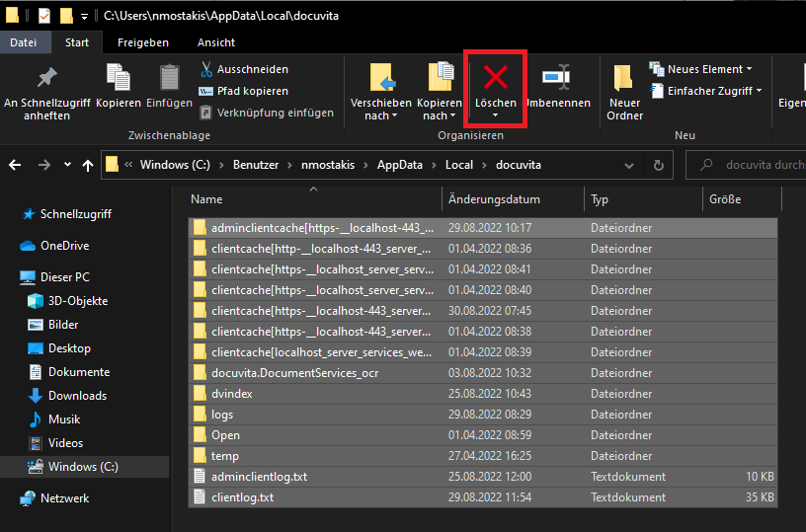This screenshot has width=806, height=532.
Task: Click the Umbenennen rename icon
Action: pos(557,77)
